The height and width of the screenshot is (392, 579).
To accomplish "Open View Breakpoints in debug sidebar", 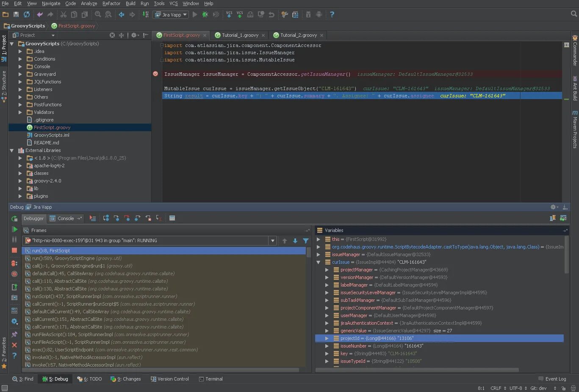I will click(x=14, y=263).
